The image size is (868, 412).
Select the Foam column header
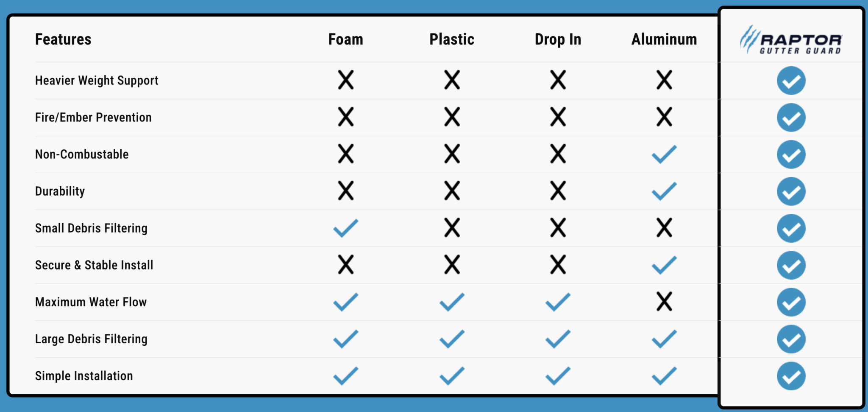pos(346,39)
